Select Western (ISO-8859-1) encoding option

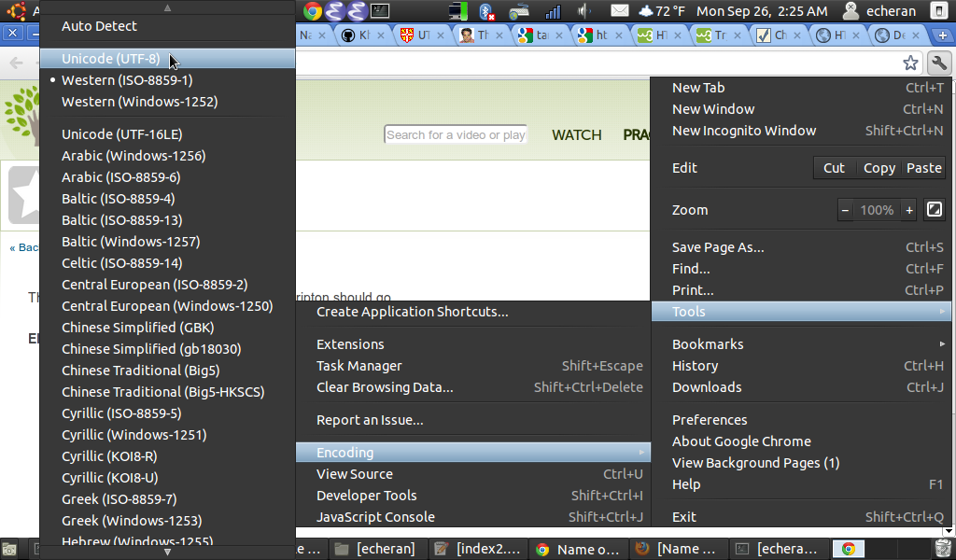(x=127, y=80)
